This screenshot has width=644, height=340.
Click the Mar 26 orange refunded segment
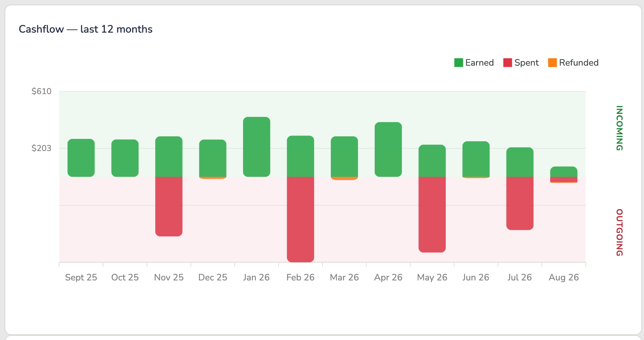[x=344, y=178]
